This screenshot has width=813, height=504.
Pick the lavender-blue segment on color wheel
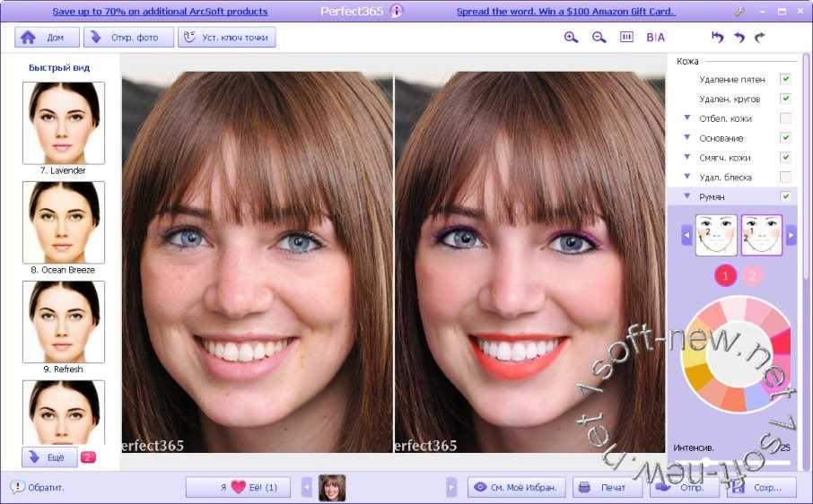(757, 398)
